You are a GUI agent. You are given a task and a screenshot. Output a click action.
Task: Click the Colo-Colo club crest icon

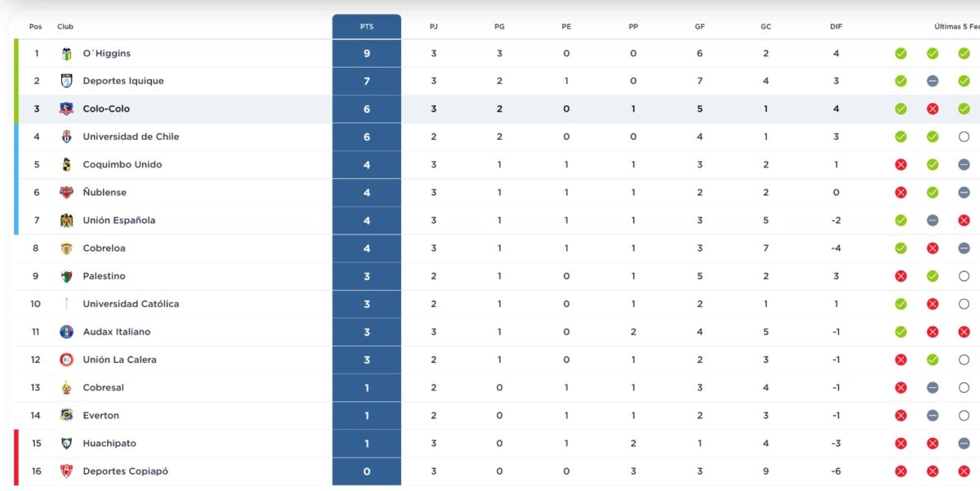click(67, 109)
